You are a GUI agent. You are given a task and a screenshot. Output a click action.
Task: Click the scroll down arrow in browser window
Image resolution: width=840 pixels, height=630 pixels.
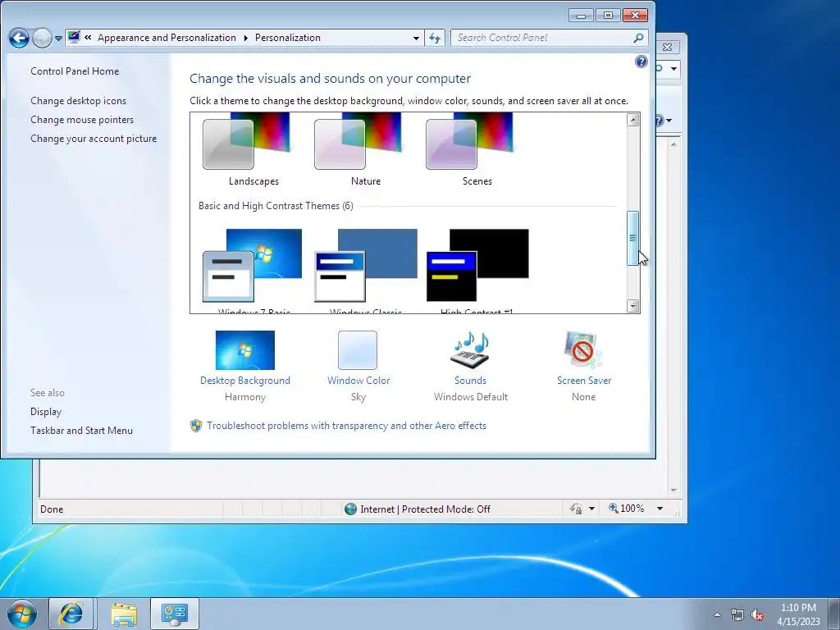[x=674, y=491]
